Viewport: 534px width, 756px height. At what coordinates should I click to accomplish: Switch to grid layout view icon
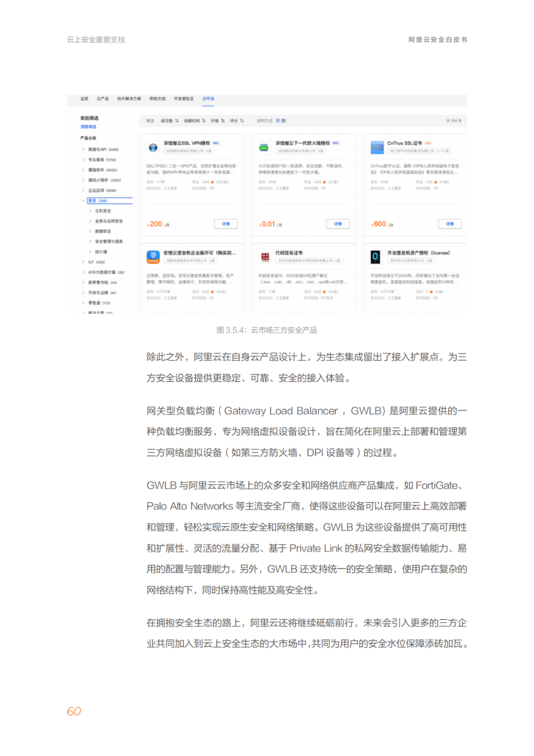278,121
